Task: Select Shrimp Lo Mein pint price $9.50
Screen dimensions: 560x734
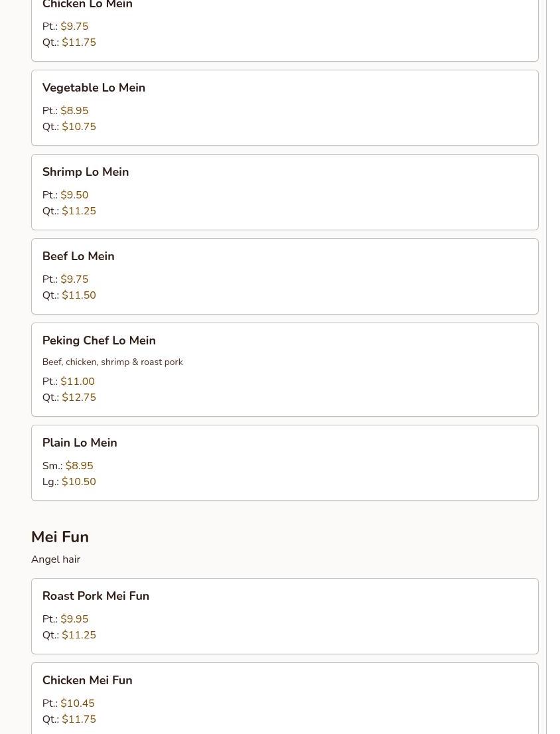Action: pyautogui.click(x=74, y=195)
